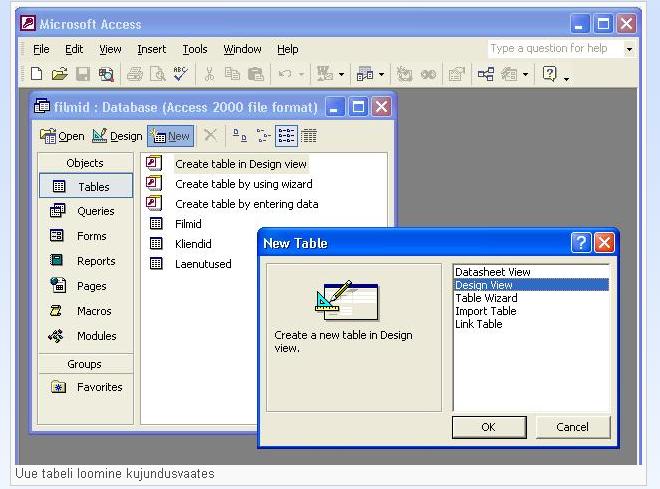660x489 pixels.
Task: Switch to List view in database window
Action: point(286,136)
